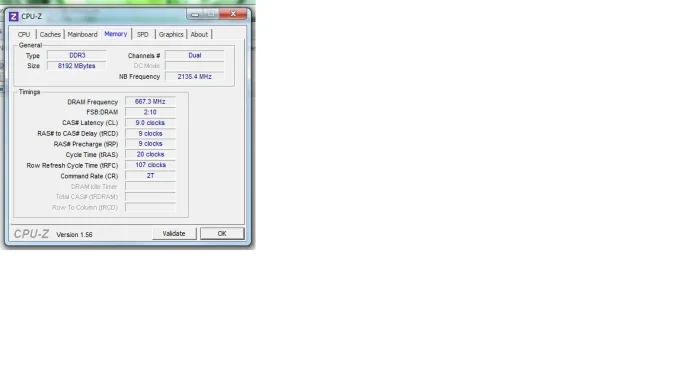Image resolution: width=683 pixels, height=384 pixels.
Task: Close the CPU-Z window
Action: (233, 14)
